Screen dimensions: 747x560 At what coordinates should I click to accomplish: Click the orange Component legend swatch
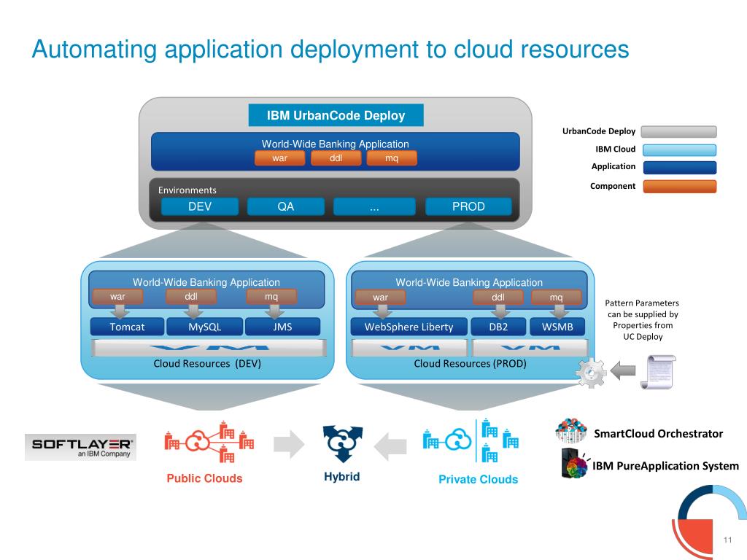(680, 186)
